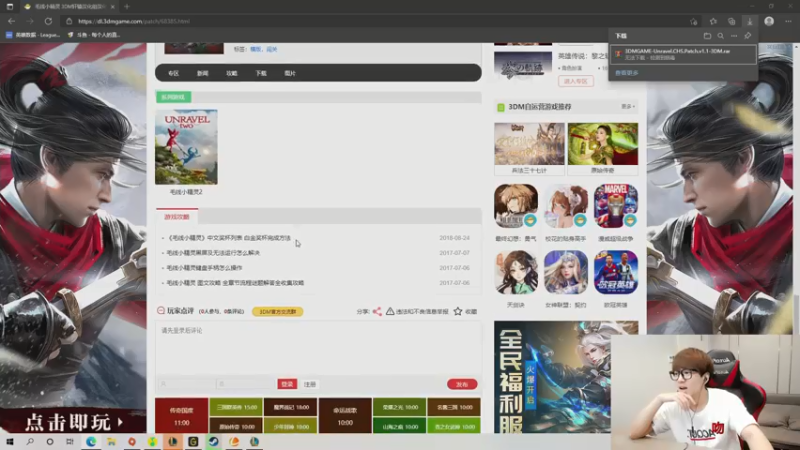800x450 pixels.
Task: Toggle the Downloads toolbar icon
Action: 749,21
